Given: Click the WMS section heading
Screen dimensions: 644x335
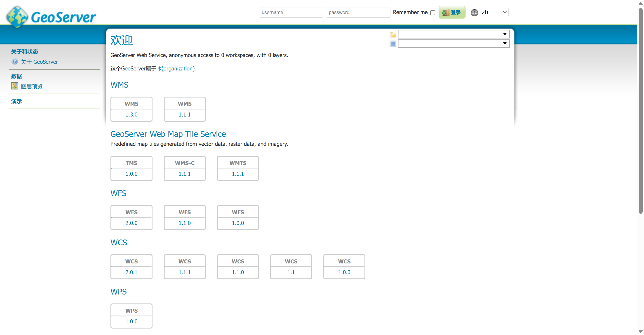Looking at the screenshot, I should point(119,85).
